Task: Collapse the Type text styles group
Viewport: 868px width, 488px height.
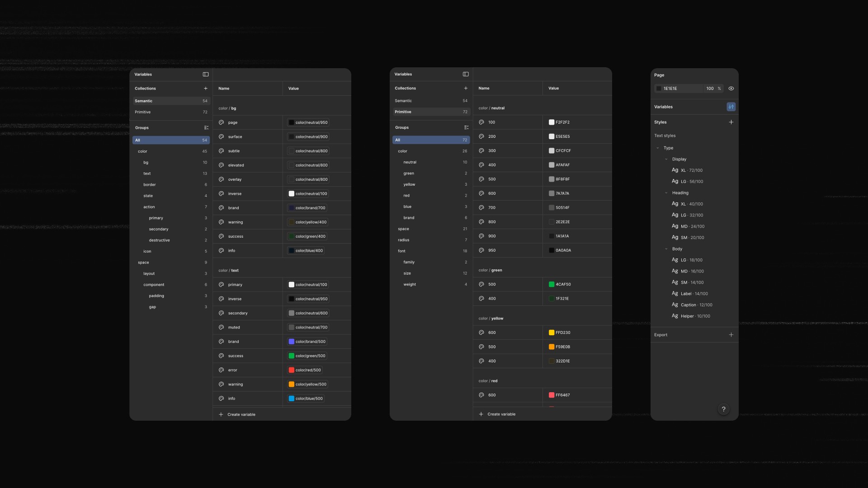Action: 658,148
